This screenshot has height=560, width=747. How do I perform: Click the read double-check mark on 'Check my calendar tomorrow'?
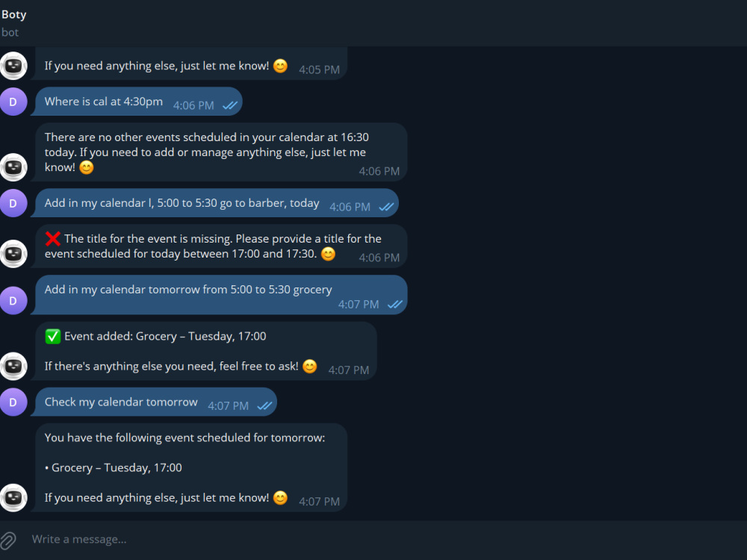point(264,406)
